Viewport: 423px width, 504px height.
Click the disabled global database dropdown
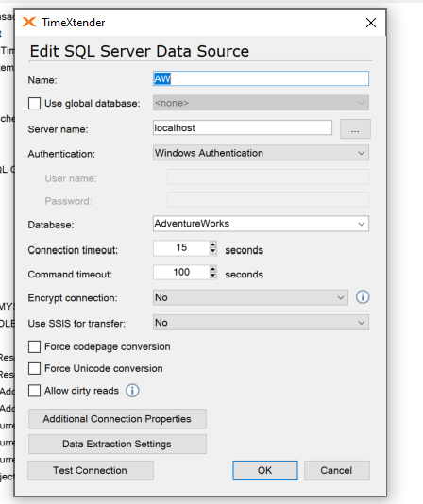(x=261, y=103)
